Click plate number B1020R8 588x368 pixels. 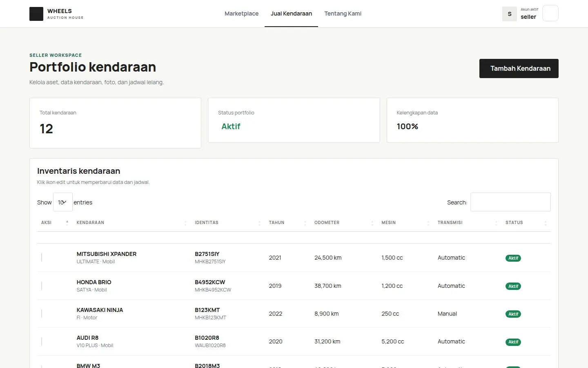[207, 338]
